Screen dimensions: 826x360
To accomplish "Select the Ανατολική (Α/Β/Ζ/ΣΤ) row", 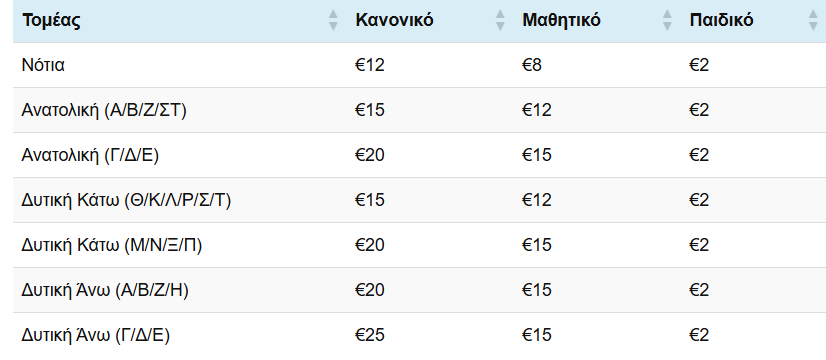I will click(419, 110).
